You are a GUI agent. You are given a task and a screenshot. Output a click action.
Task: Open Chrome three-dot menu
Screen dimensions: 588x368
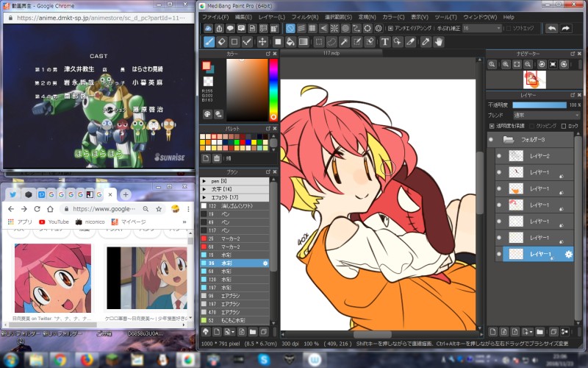tap(188, 209)
